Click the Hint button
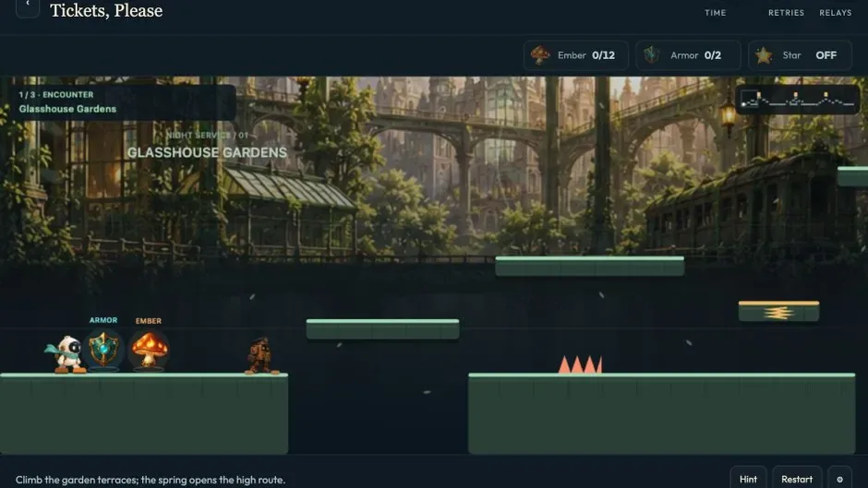This screenshot has width=868, height=488. (748, 479)
